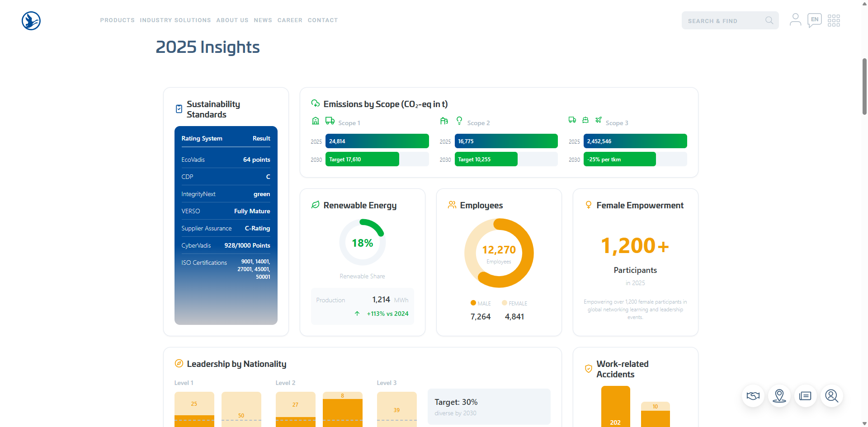Click the Renewable Energy leaf icon
The image size is (868, 427).
tap(316, 205)
